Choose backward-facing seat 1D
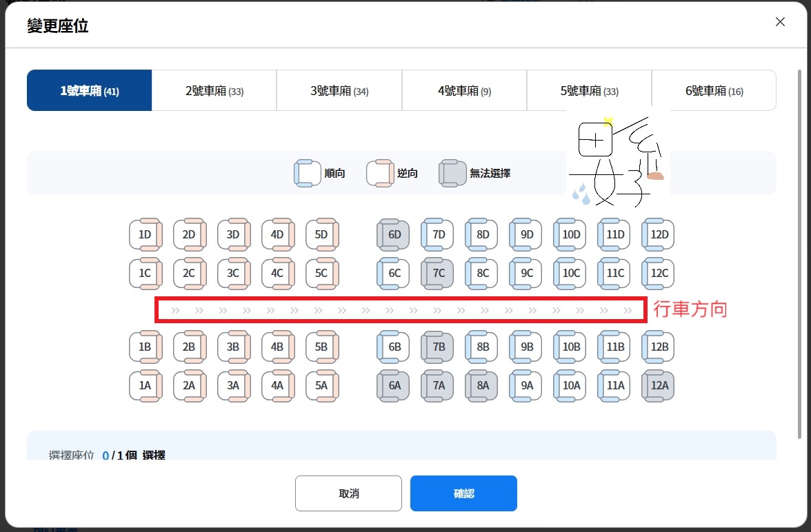The height and width of the screenshot is (532, 811). point(145,234)
